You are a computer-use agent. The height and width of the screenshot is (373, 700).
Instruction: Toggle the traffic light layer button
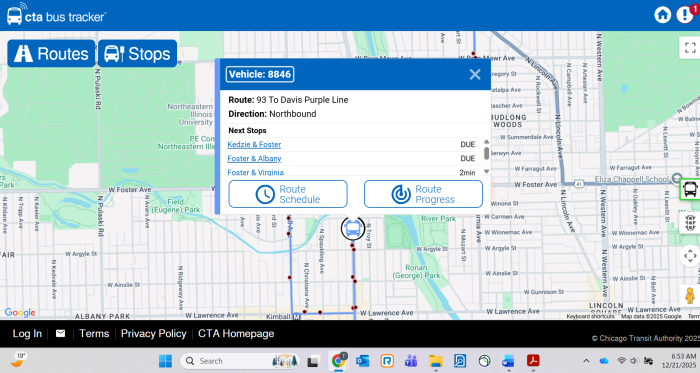[x=690, y=222]
